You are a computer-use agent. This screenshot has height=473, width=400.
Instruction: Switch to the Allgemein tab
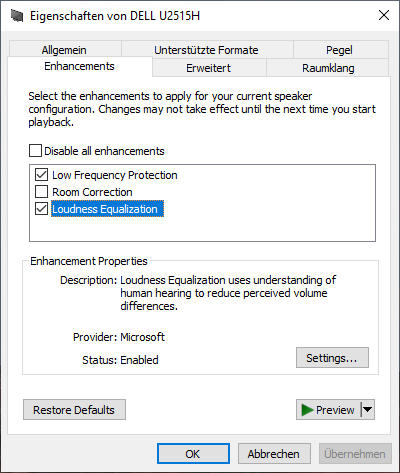(x=64, y=50)
